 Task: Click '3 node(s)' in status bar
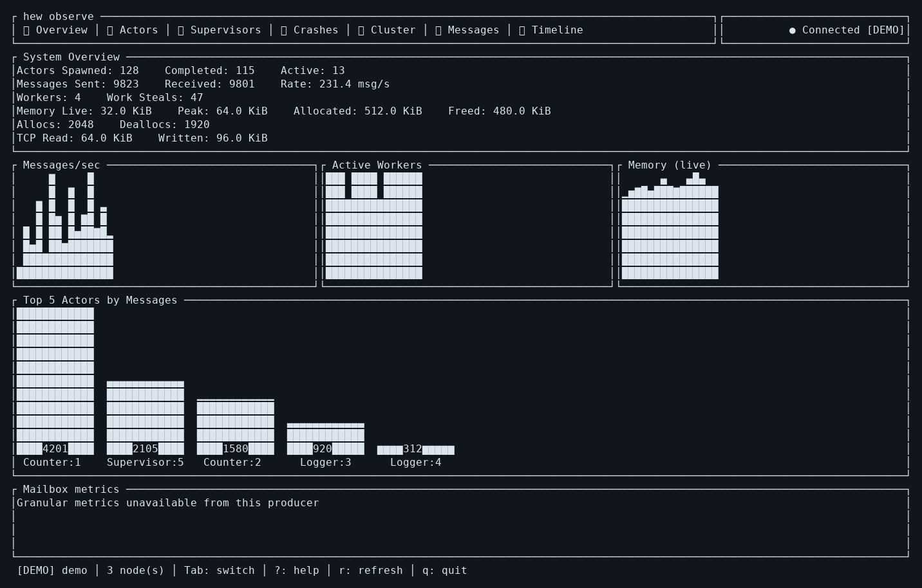click(x=136, y=571)
